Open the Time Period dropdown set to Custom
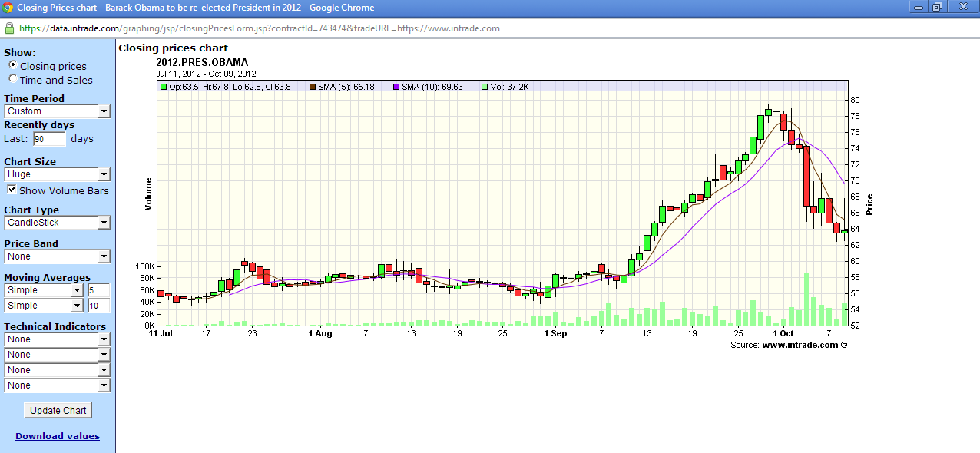The image size is (980, 453). [x=58, y=111]
